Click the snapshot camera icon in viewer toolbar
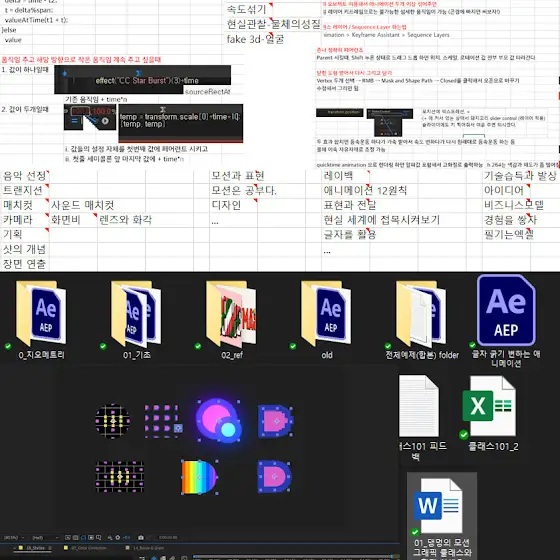 (x=141, y=538)
